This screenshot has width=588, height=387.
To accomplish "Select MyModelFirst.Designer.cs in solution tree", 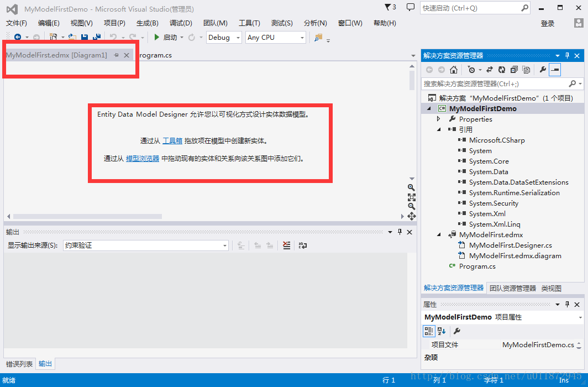I will coord(511,245).
